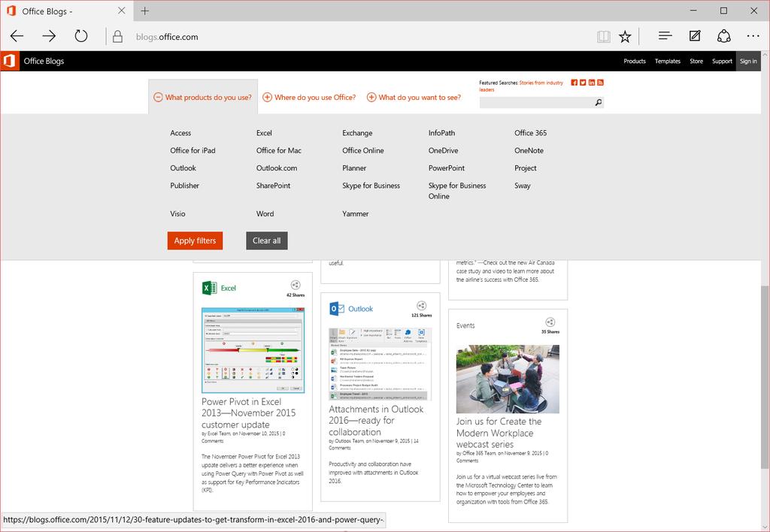This screenshot has height=532, width=770.
Task: Select Yammer product filter
Action: pos(356,214)
